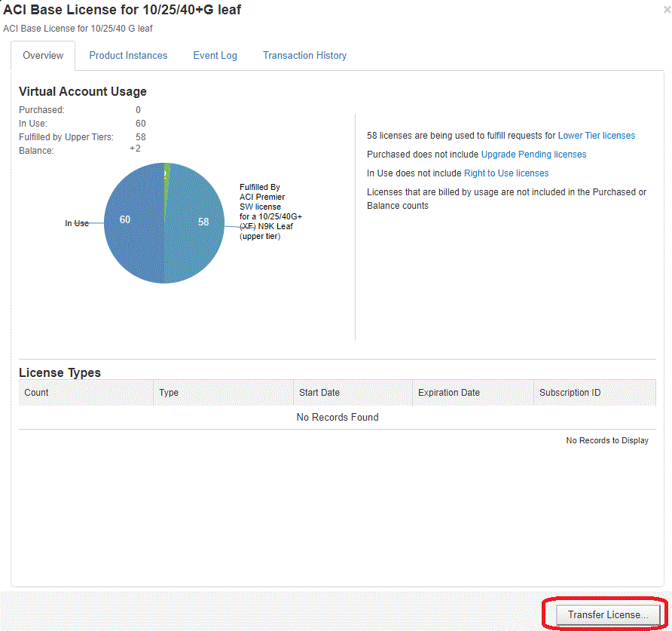Follow the Lower Tier licenses link

(597, 136)
